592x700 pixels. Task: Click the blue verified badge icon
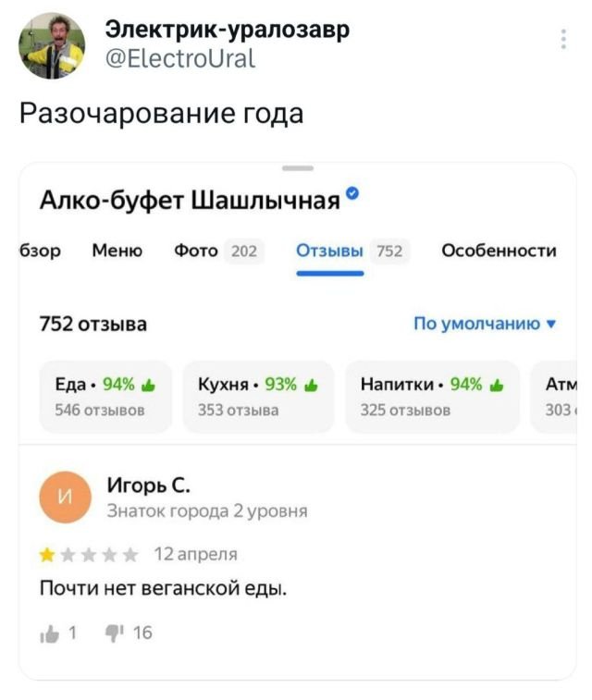click(x=352, y=194)
